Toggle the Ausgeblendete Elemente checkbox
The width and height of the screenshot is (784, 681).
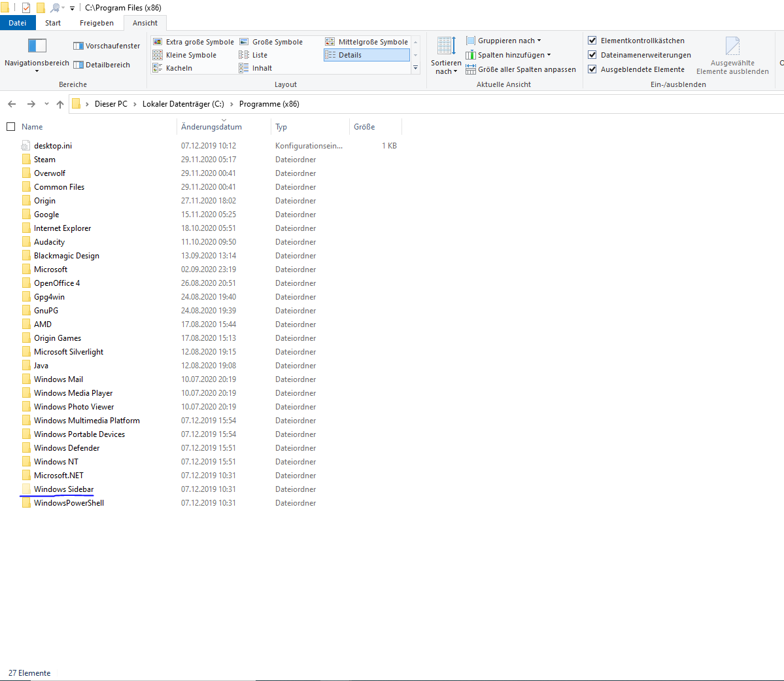(x=592, y=69)
